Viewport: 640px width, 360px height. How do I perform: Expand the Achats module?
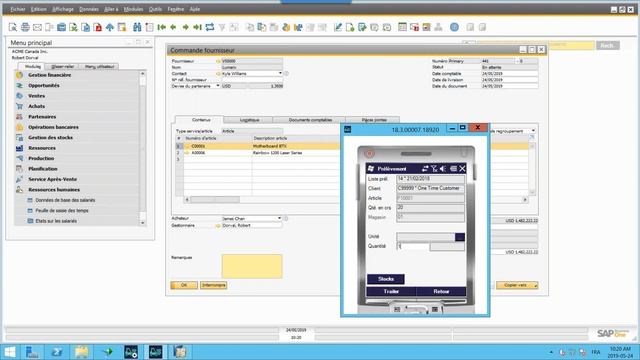pos(36,107)
